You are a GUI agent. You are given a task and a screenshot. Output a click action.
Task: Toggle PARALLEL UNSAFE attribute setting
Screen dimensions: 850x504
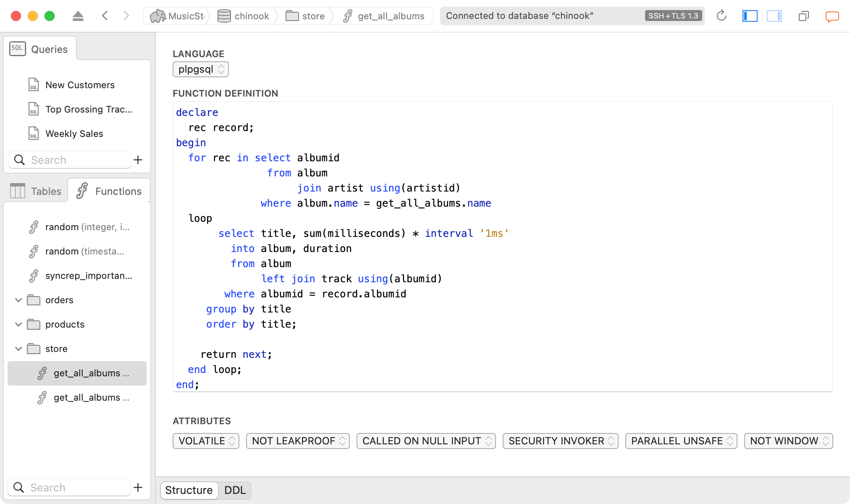click(x=682, y=441)
